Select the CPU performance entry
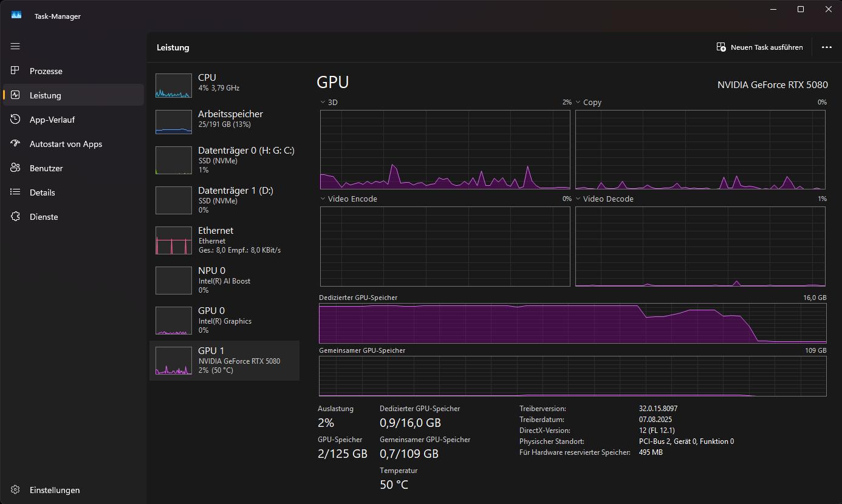The width and height of the screenshot is (842, 504). pos(224,85)
